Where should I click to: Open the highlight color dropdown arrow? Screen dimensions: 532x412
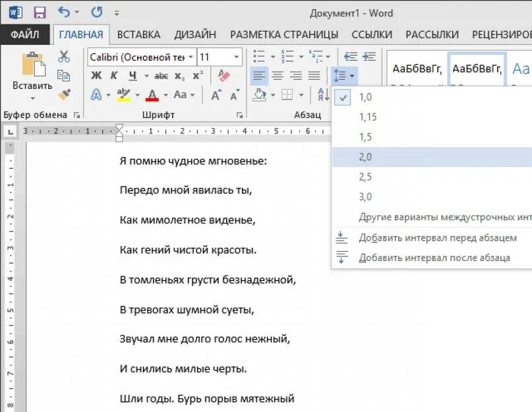pos(137,95)
